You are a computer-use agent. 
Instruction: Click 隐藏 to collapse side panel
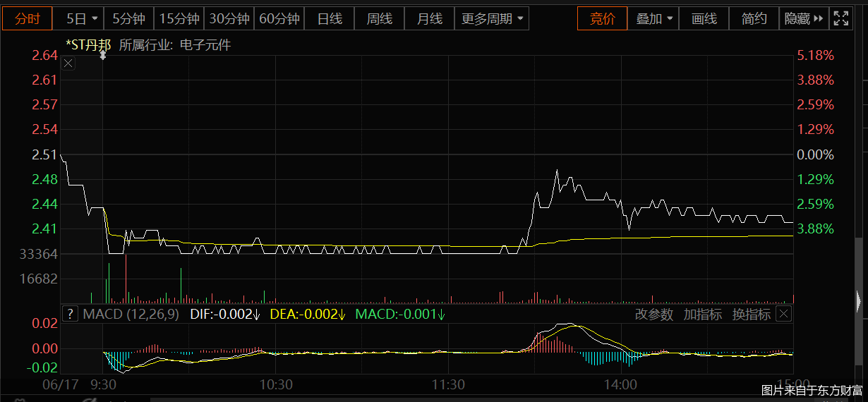(x=804, y=19)
